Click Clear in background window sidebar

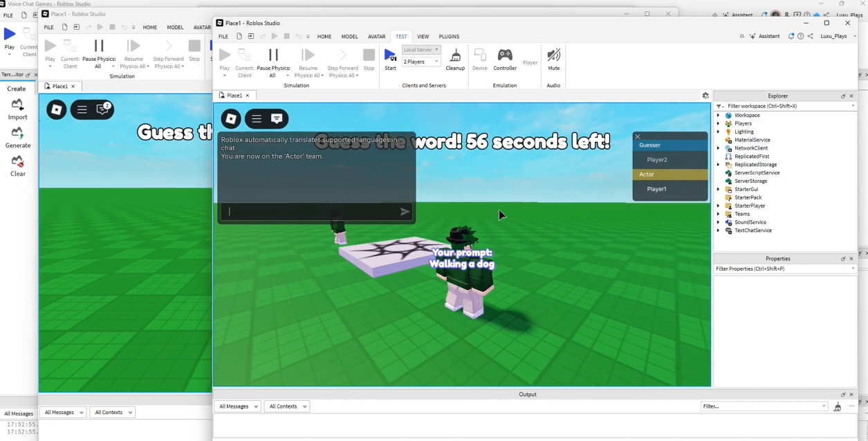click(x=17, y=166)
